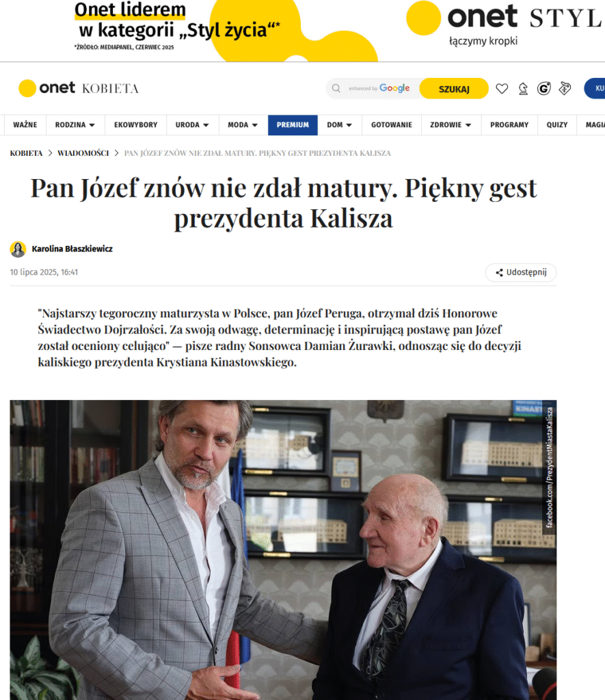Click the chess knight games icon
The height and width of the screenshot is (700, 605).
(x=523, y=88)
